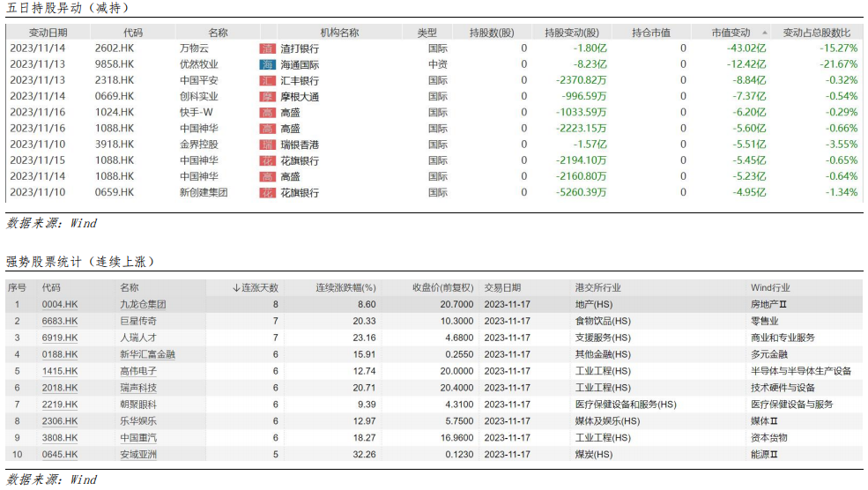This screenshot has height=490, width=868.
Task: Click the 万物云 name cell
Action: click(194, 48)
